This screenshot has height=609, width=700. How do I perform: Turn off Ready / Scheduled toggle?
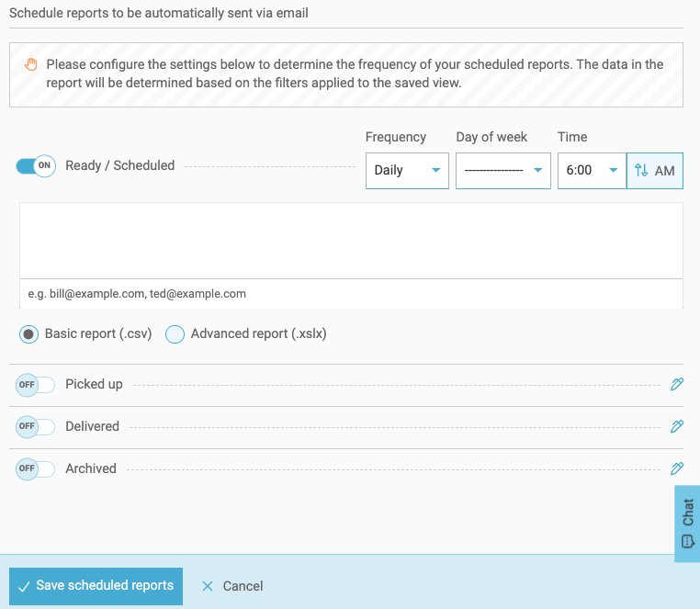[x=36, y=165]
